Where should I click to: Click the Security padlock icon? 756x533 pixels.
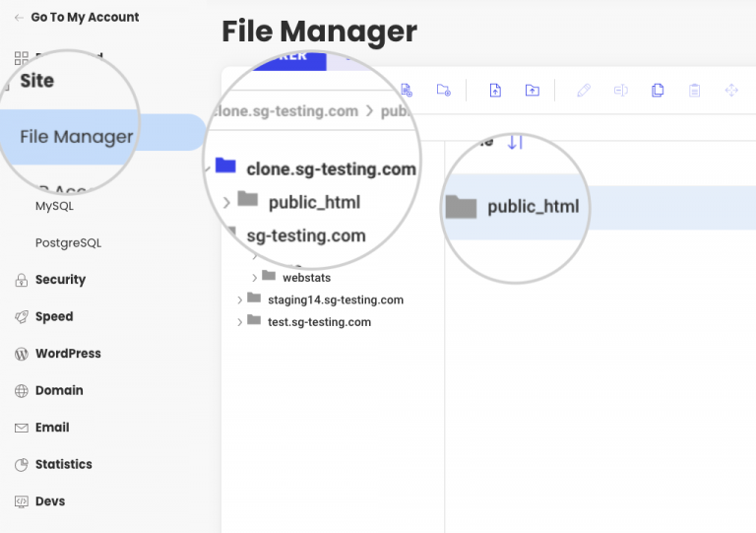click(22, 280)
